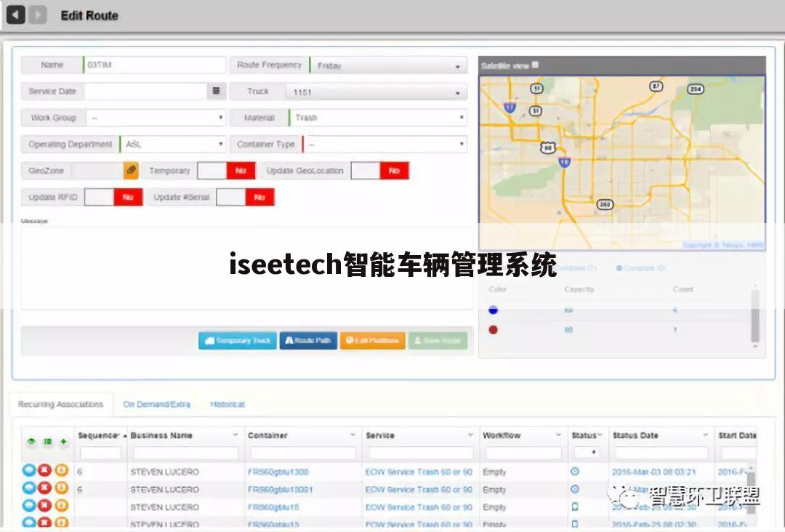785x532 pixels.
Task: Click the Route Path button
Action: pos(308,340)
